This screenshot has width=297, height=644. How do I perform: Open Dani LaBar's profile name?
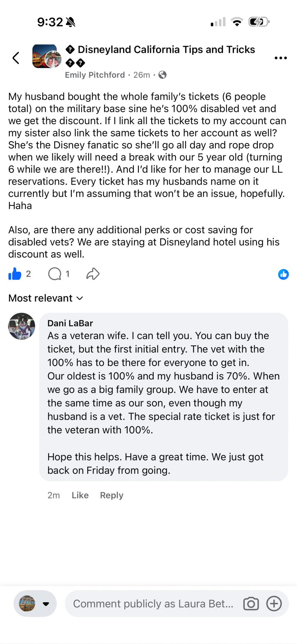point(70,323)
